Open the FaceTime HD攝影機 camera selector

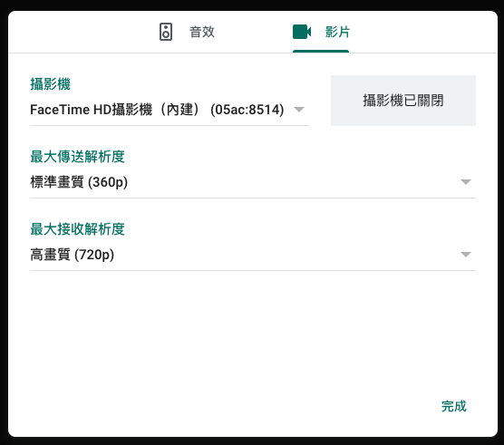pyautogui.click(x=170, y=110)
